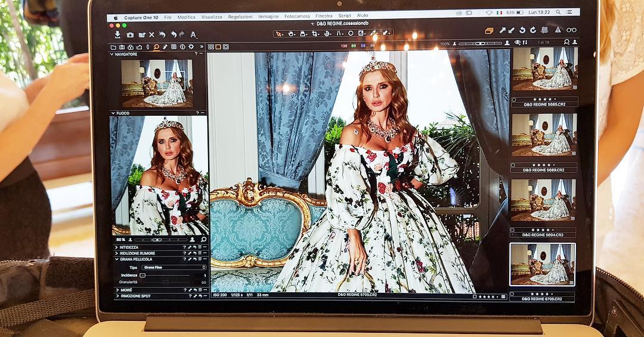Open the Regolazioni menu

[240, 17]
